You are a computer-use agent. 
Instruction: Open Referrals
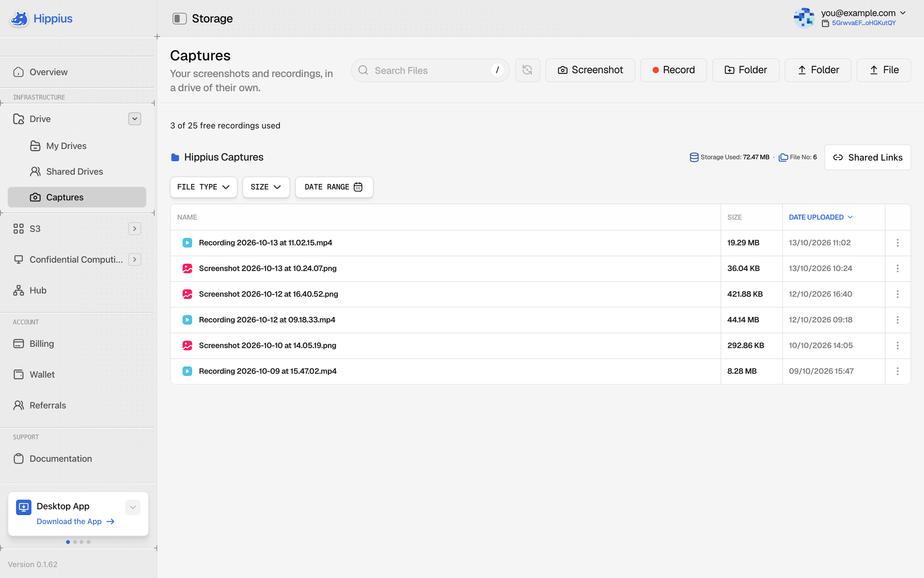[x=40, y=405]
